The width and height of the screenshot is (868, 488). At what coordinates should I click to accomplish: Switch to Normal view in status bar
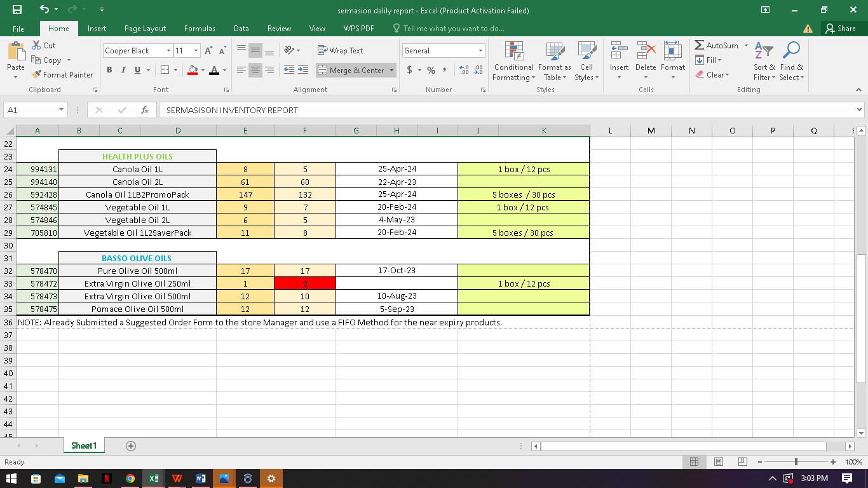(695, 462)
